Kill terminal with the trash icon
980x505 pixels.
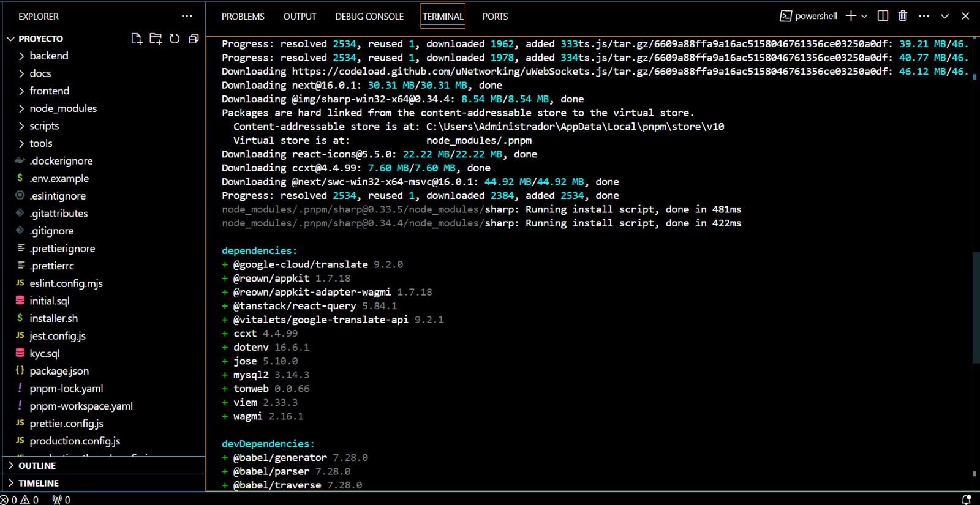coord(903,16)
